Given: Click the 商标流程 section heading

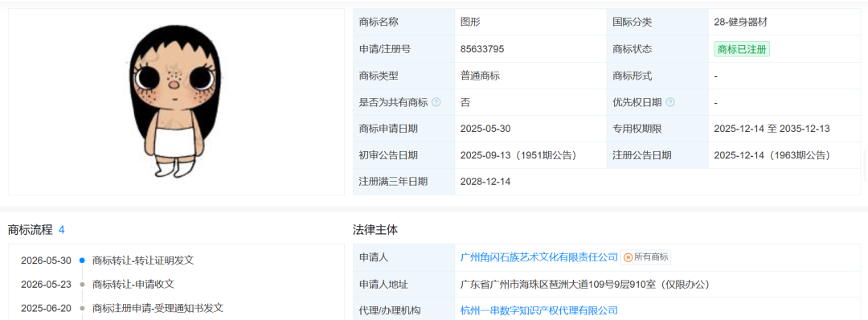Looking at the screenshot, I should click(31, 230).
